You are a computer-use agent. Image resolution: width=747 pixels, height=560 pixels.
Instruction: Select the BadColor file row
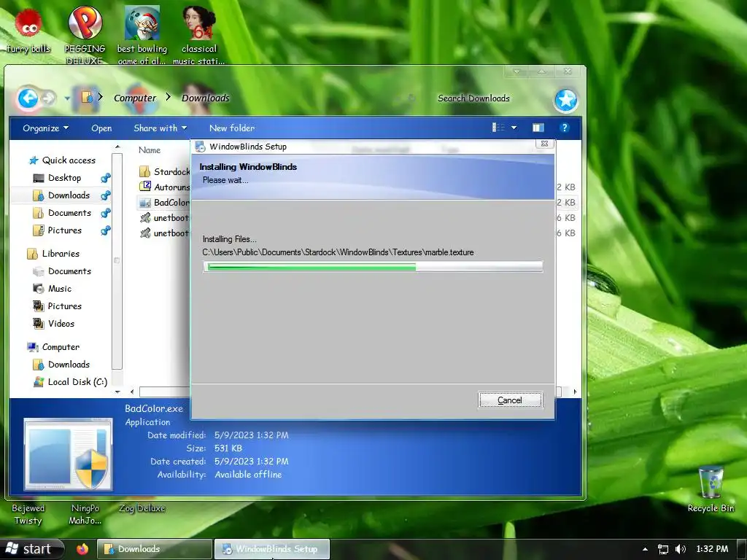point(164,203)
